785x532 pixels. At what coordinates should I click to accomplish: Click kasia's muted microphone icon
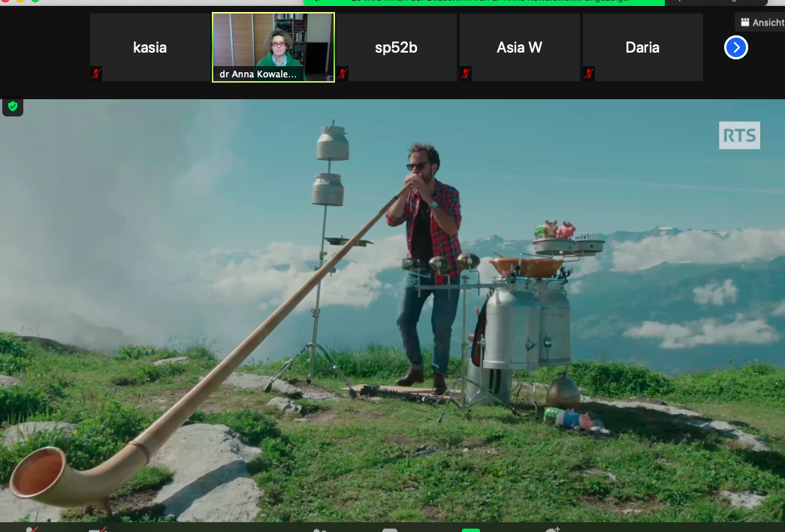pyautogui.click(x=96, y=74)
